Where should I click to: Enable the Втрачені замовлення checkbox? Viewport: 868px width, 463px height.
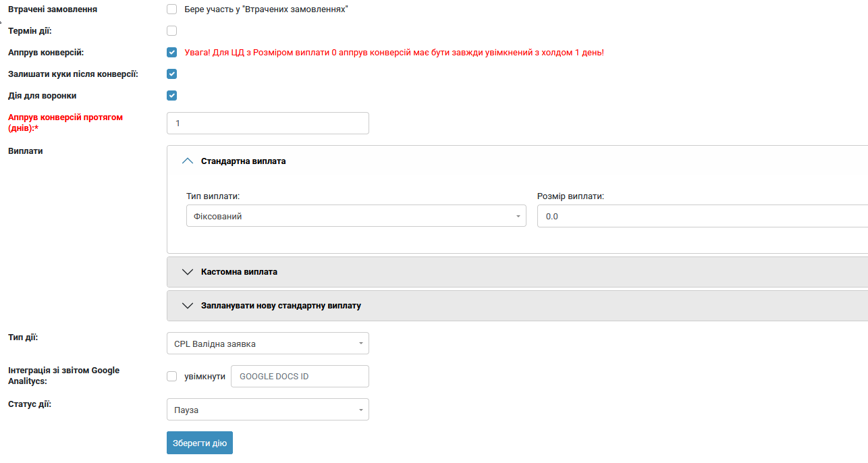pyautogui.click(x=171, y=9)
